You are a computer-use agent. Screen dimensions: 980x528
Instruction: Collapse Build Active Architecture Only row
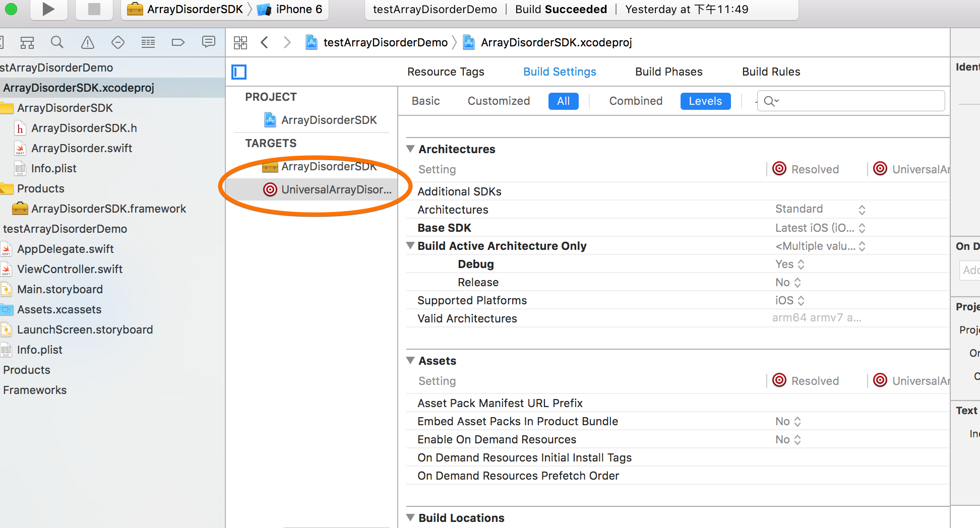[411, 246]
